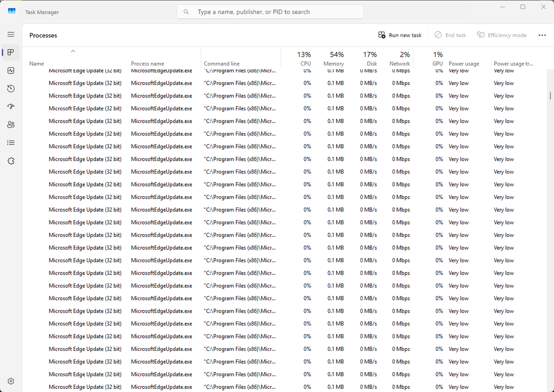Select the Processes page icon in sidebar
The image size is (554, 392).
[11, 53]
